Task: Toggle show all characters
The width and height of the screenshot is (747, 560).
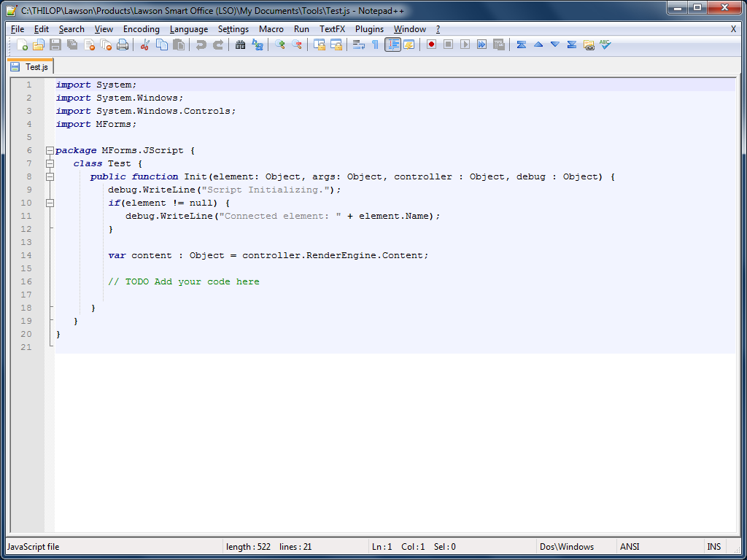Action: point(375,44)
